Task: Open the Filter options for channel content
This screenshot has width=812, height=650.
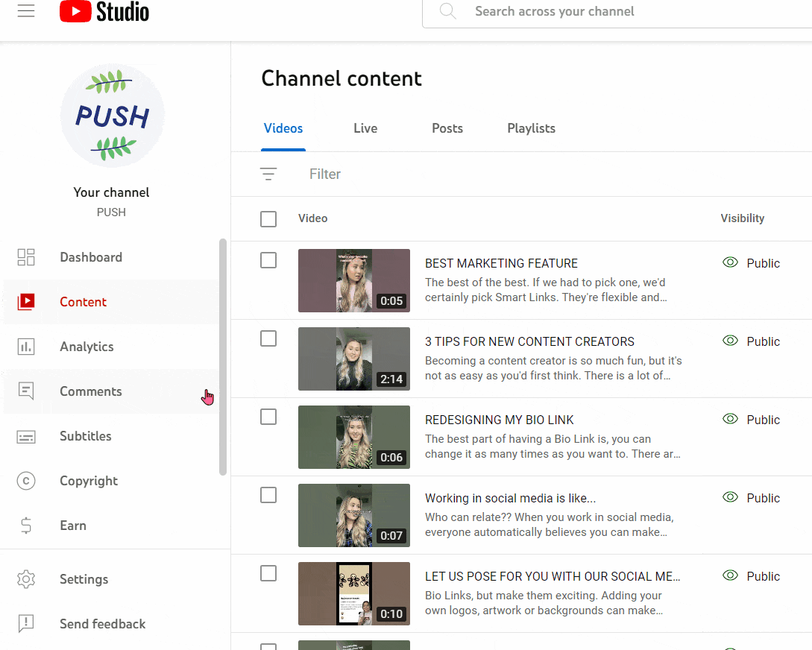Action: pos(268,173)
